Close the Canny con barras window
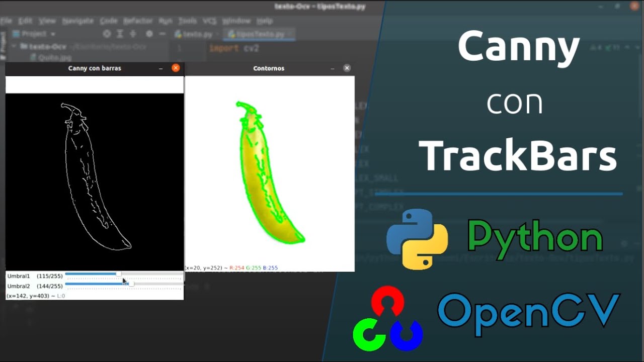644x362 pixels. (176, 68)
